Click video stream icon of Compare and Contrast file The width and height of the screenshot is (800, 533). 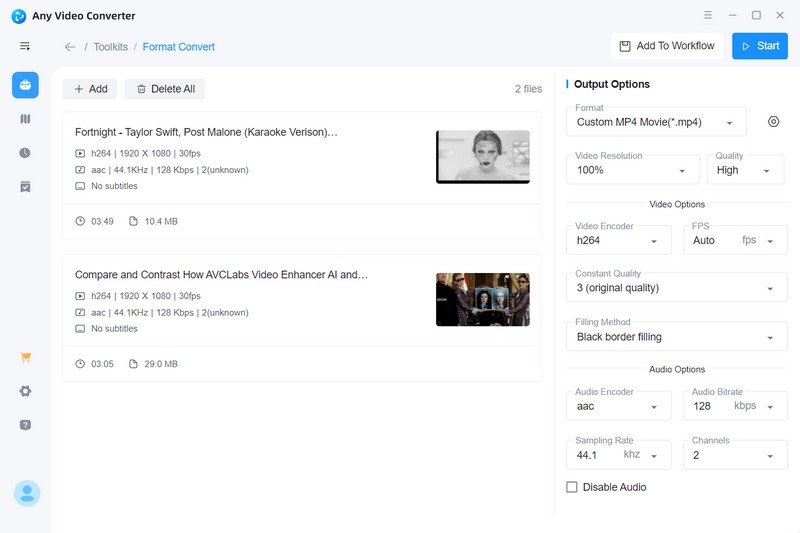(x=80, y=296)
